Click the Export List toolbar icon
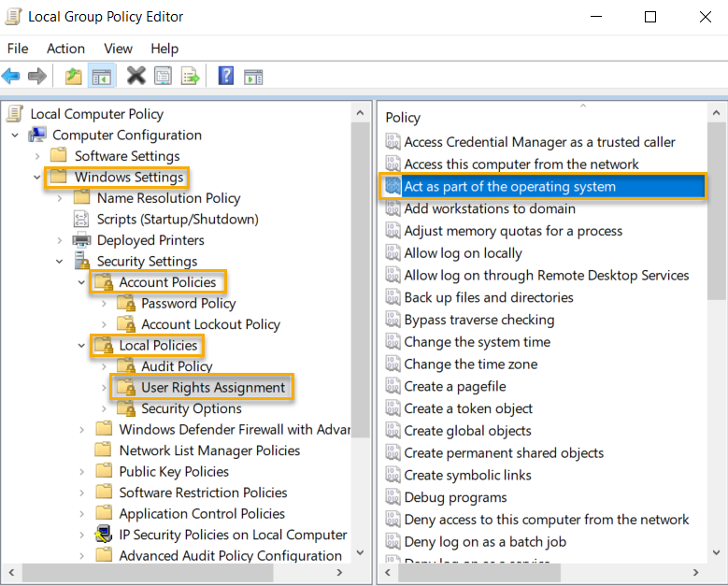Image resolution: width=728 pixels, height=586 pixels. 190,77
